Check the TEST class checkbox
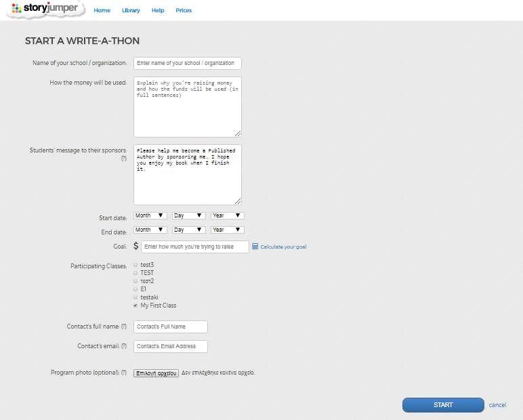Viewport: 523px width, 420px height. (135, 273)
